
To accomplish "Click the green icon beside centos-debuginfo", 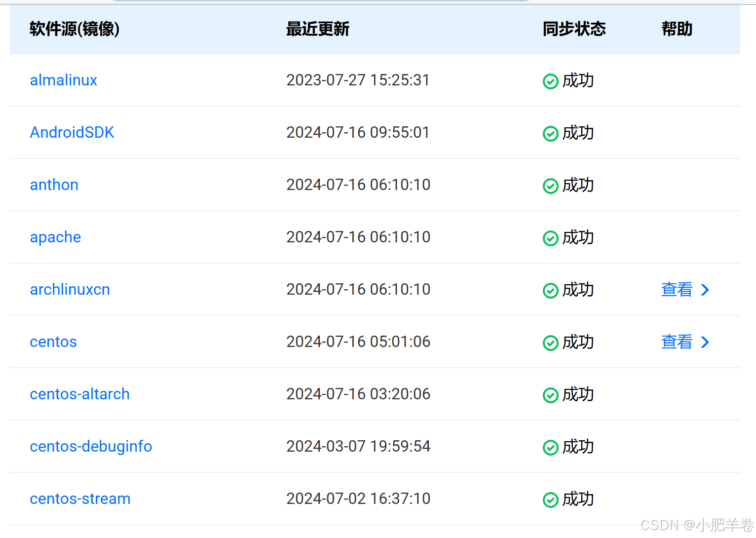I will [x=550, y=447].
